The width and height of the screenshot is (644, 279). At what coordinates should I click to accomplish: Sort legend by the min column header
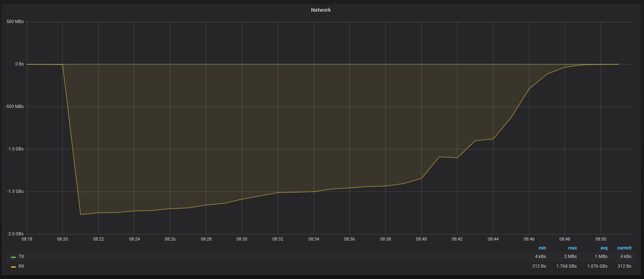point(542,248)
